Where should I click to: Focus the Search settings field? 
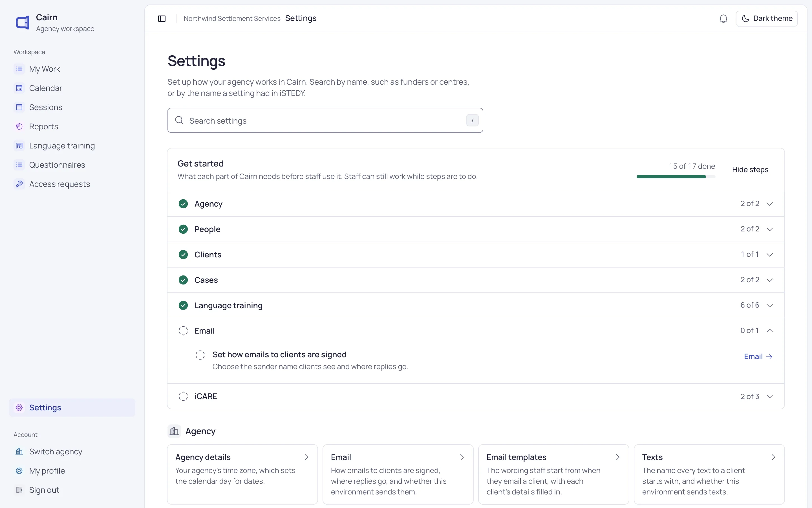point(325,120)
